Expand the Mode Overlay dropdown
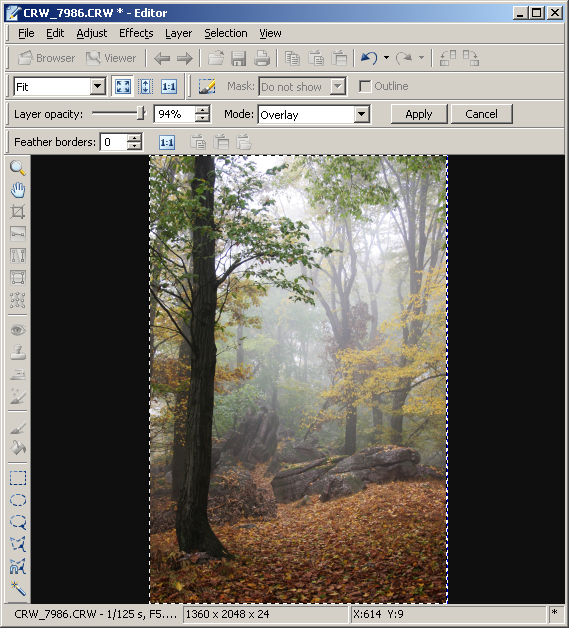The width and height of the screenshot is (569, 628). pos(361,115)
